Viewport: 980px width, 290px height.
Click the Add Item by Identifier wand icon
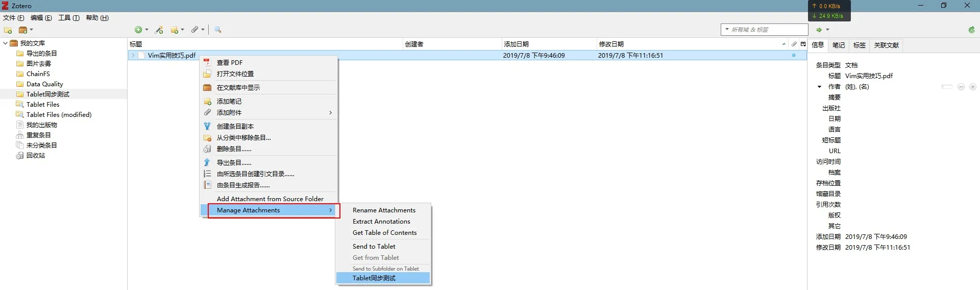(x=159, y=30)
